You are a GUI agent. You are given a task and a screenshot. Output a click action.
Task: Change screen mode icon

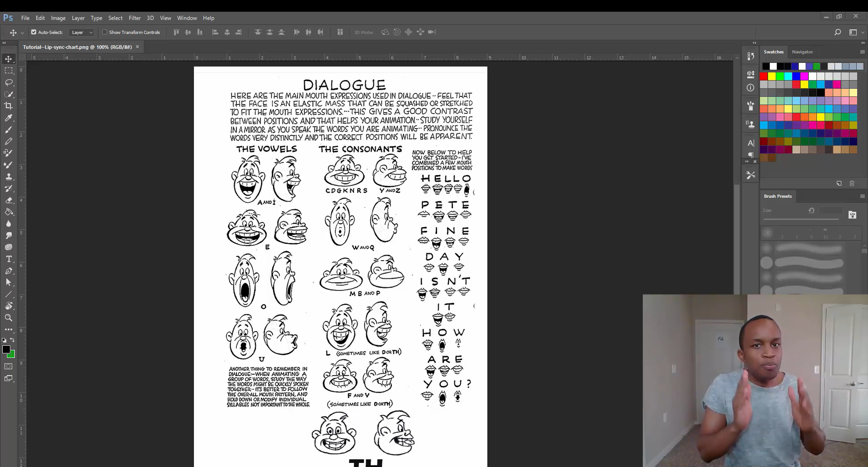pos(9,378)
